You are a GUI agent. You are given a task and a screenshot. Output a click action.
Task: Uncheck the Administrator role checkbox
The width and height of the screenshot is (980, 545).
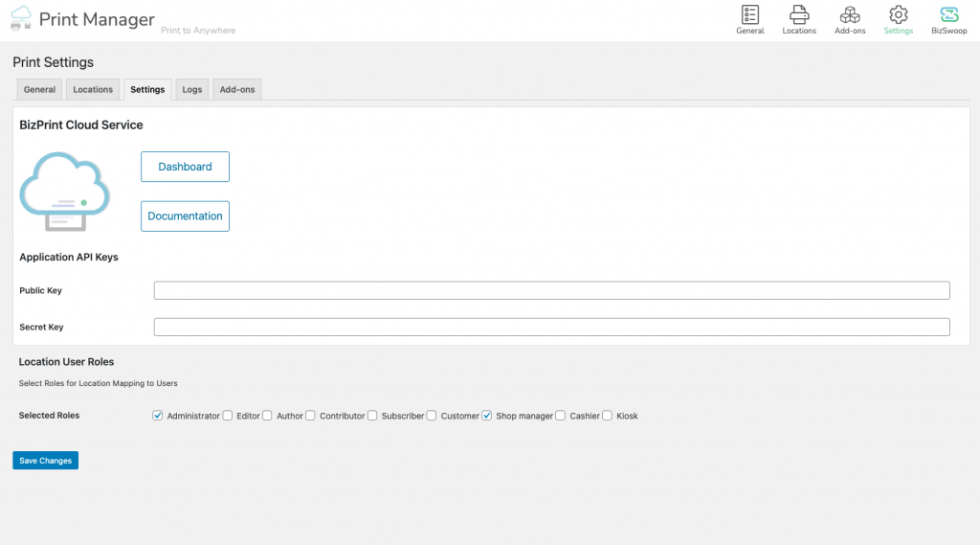click(158, 416)
